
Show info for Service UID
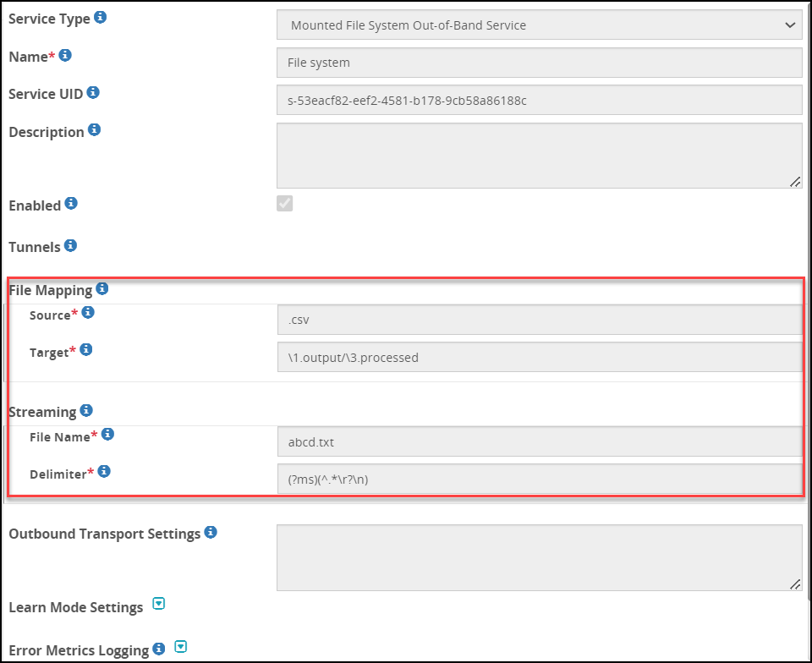point(93,92)
